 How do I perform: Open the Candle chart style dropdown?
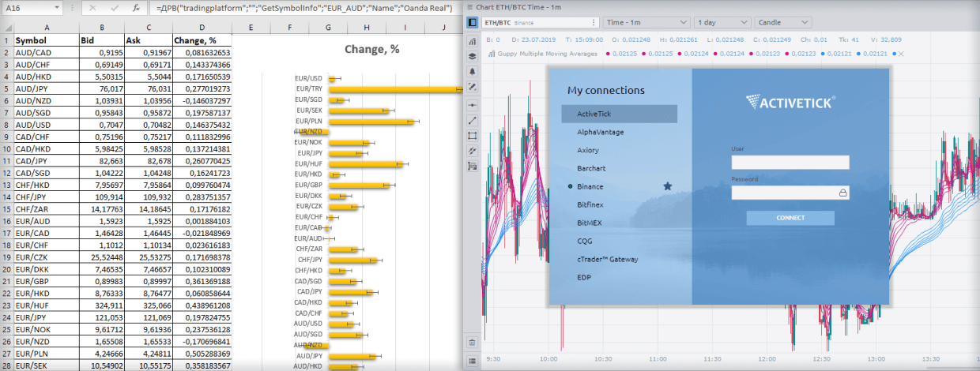783,23
